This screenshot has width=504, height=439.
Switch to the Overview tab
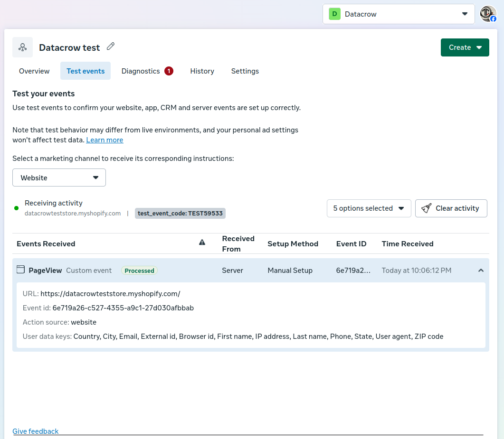point(34,71)
